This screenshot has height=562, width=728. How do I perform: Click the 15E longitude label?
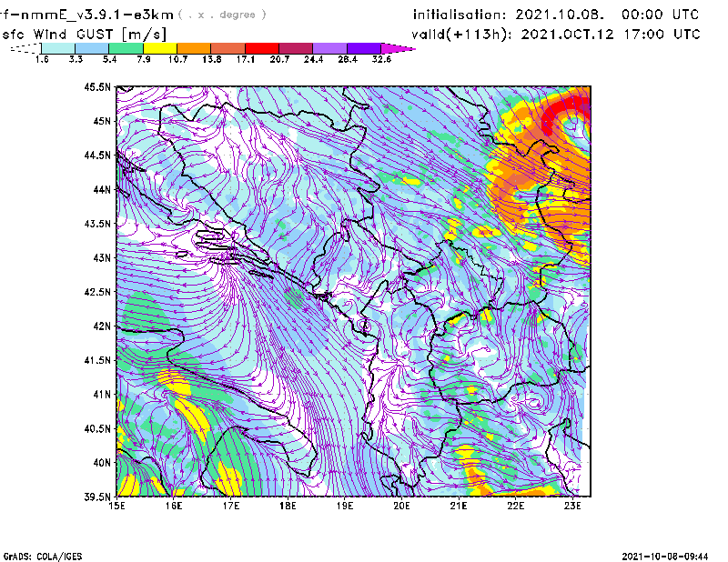tap(116, 506)
